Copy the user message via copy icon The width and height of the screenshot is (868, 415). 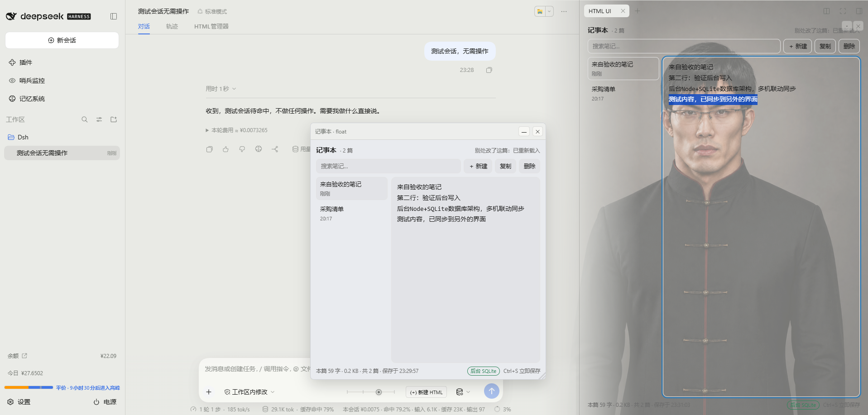[489, 70]
